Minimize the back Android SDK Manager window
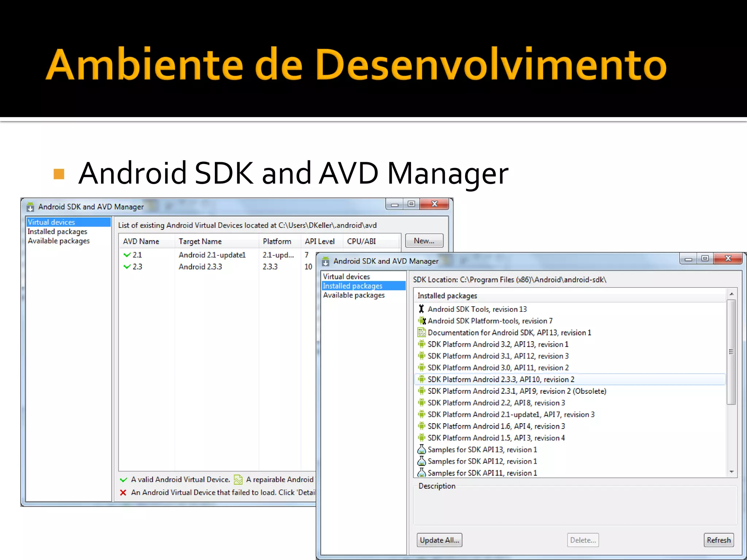The width and height of the screenshot is (747, 560). click(x=395, y=204)
